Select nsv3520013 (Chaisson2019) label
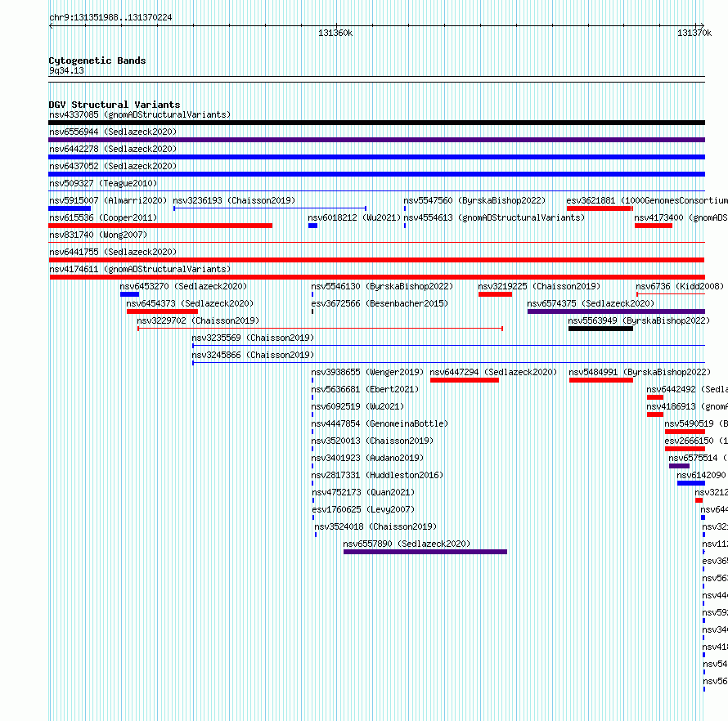 (372, 441)
